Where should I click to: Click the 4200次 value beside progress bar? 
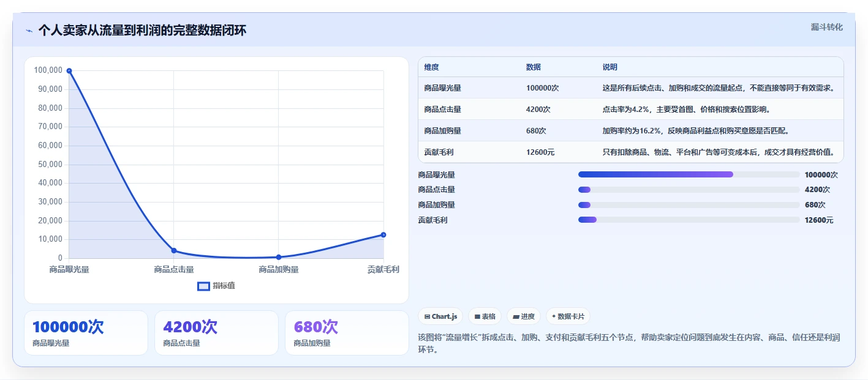[x=817, y=190]
